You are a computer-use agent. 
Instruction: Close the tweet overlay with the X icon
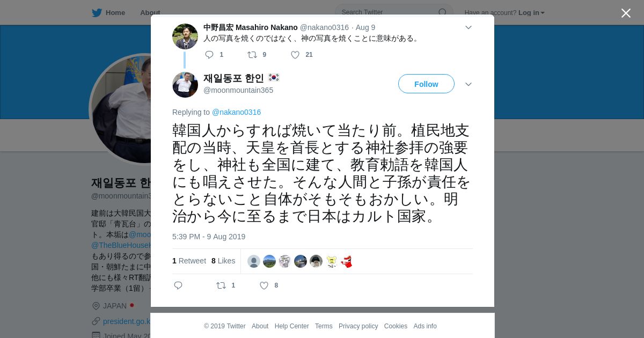pyautogui.click(x=626, y=13)
